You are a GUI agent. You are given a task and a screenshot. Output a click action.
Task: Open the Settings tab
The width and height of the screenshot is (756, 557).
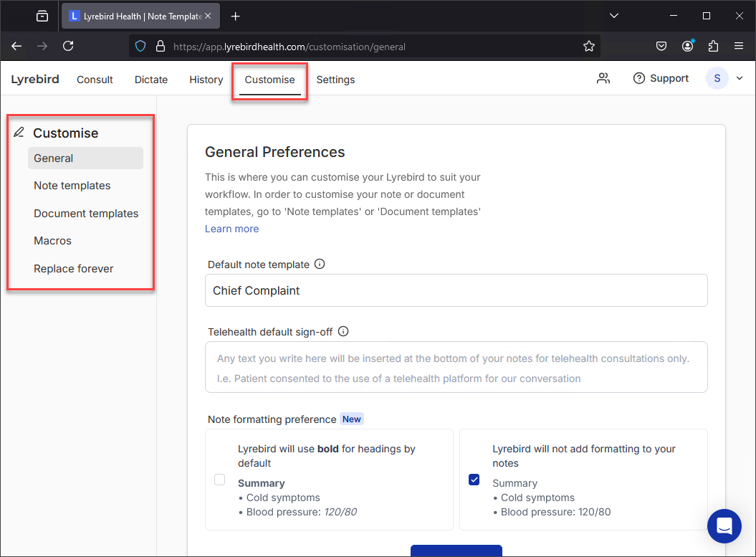coord(335,80)
